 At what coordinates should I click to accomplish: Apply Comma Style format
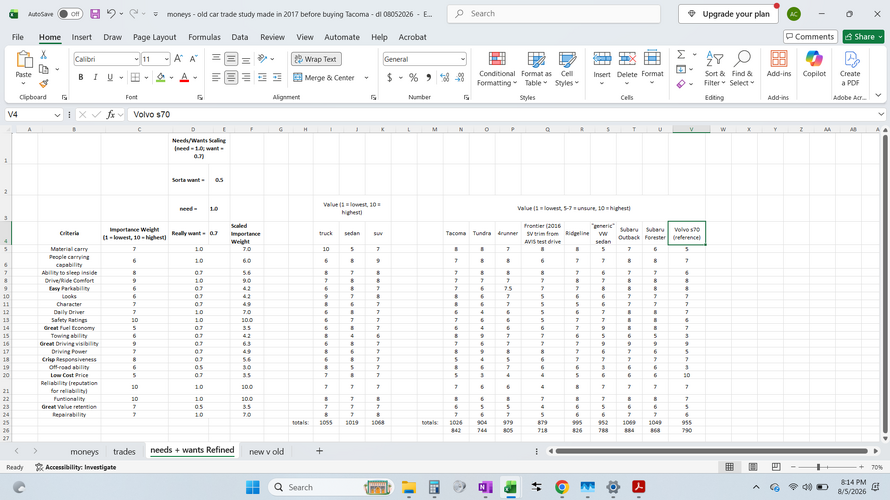429,77
